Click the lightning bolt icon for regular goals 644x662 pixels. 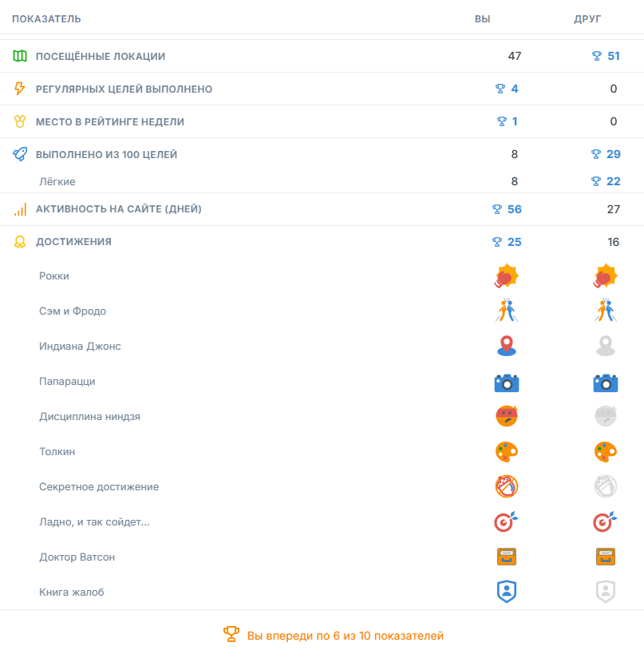[x=19, y=88]
